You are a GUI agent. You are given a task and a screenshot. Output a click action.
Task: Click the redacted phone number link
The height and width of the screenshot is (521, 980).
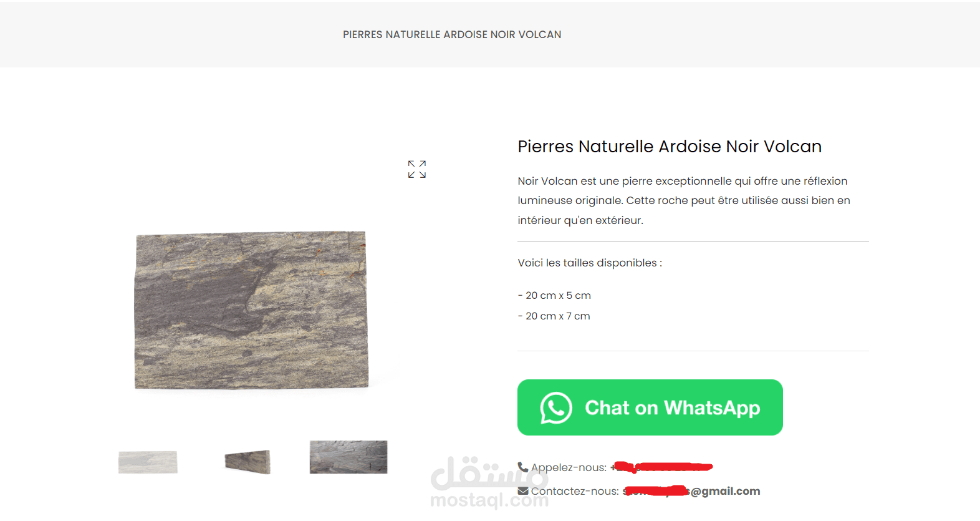coord(661,467)
